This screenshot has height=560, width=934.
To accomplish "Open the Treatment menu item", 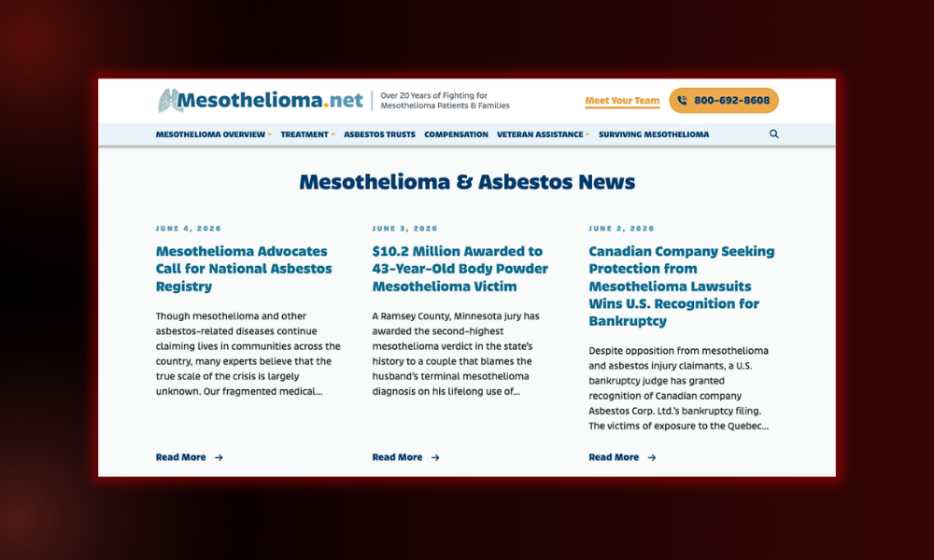I will pyautogui.click(x=304, y=134).
